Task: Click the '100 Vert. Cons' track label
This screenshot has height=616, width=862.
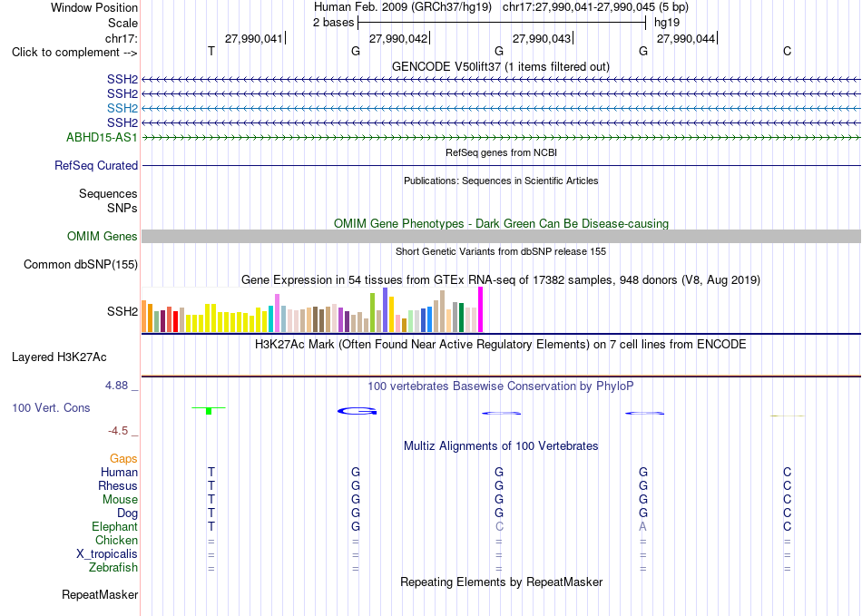Action: tap(51, 407)
